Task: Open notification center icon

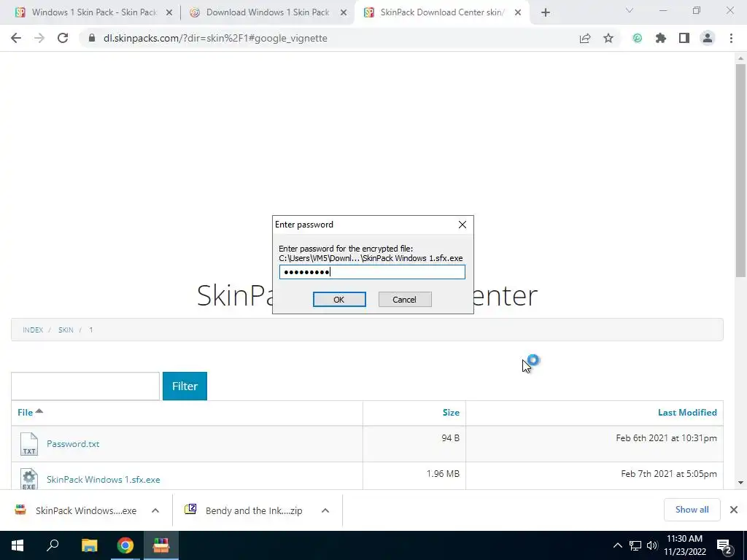Action: click(724, 545)
